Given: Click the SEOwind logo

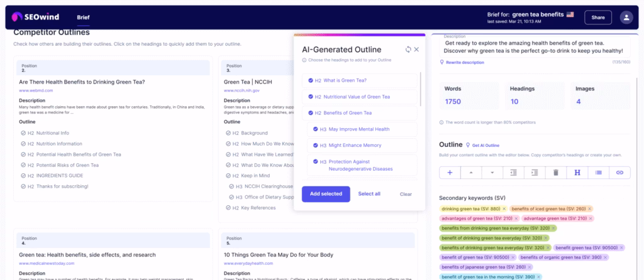Looking at the screenshot, I should [38, 18].
